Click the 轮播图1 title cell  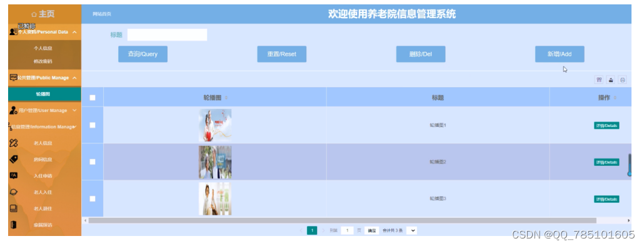click(x=438, y=125)
